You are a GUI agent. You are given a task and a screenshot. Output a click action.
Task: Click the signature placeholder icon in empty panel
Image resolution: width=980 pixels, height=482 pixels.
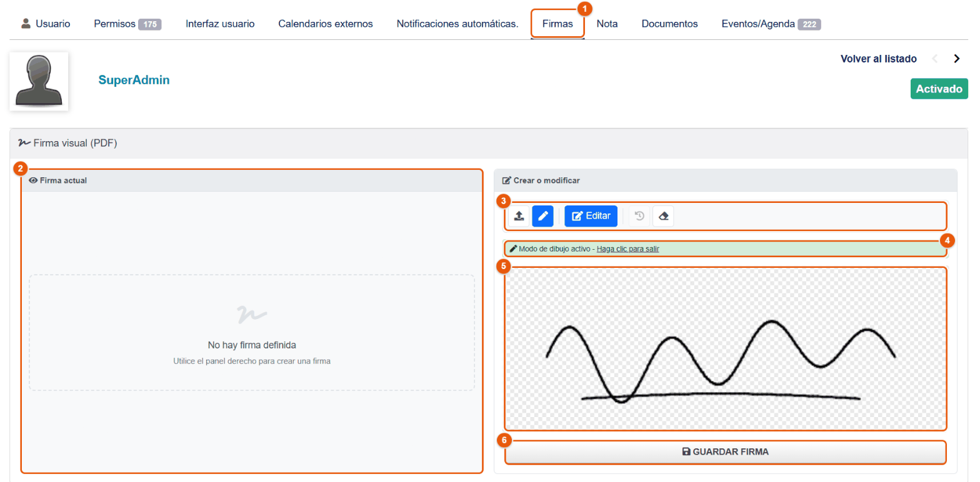click(x=252, y=313)
